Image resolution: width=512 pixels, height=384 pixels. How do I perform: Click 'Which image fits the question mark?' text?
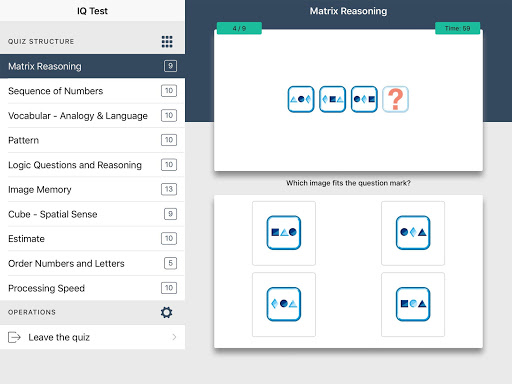(348, 183)
